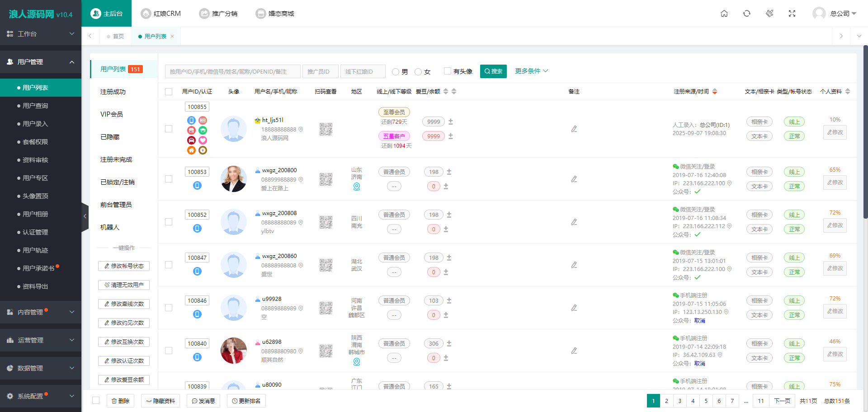Expand 更多条件 search options

click(531, 71)
